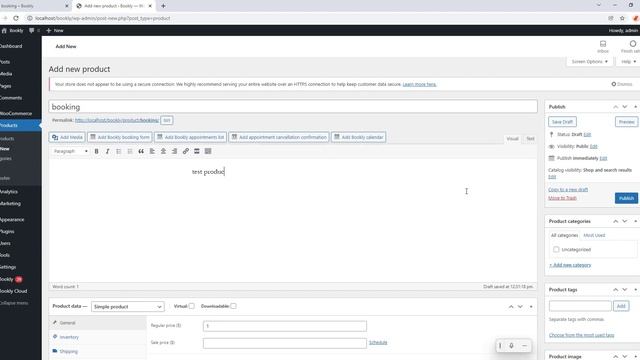Image resolution: width=640 pixels, height=360 pixels.
Task: Toggle the Product data panel collapse arrow
Action: point(531,307)
